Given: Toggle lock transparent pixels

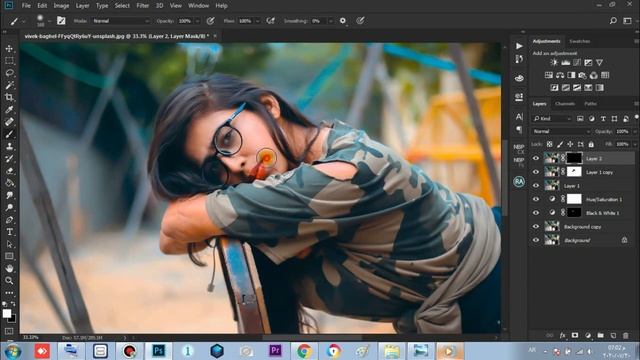Looking at the screenshot, I should pos(549,144).
